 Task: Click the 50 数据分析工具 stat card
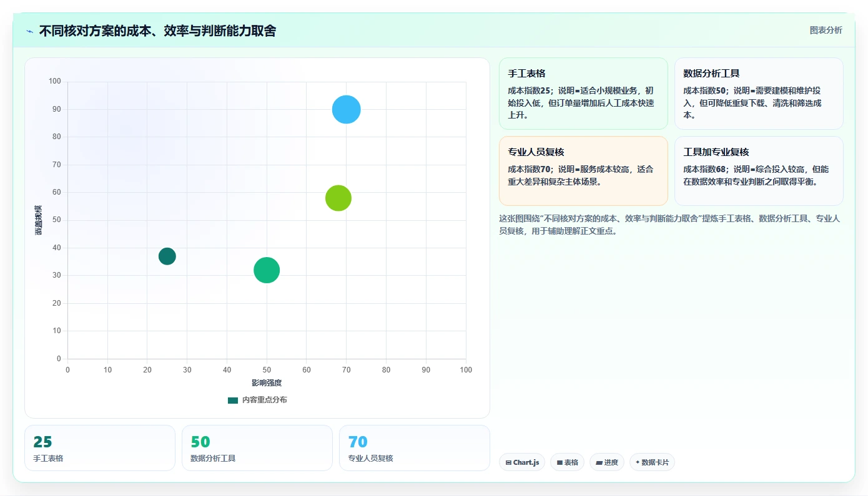click(x=257, y=448)
